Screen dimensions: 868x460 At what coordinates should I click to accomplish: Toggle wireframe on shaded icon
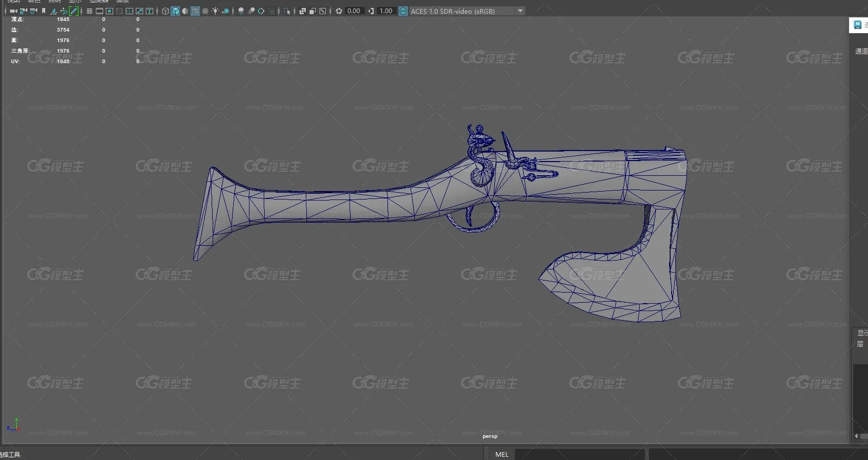pyautogui.click(x=195, y=11)
